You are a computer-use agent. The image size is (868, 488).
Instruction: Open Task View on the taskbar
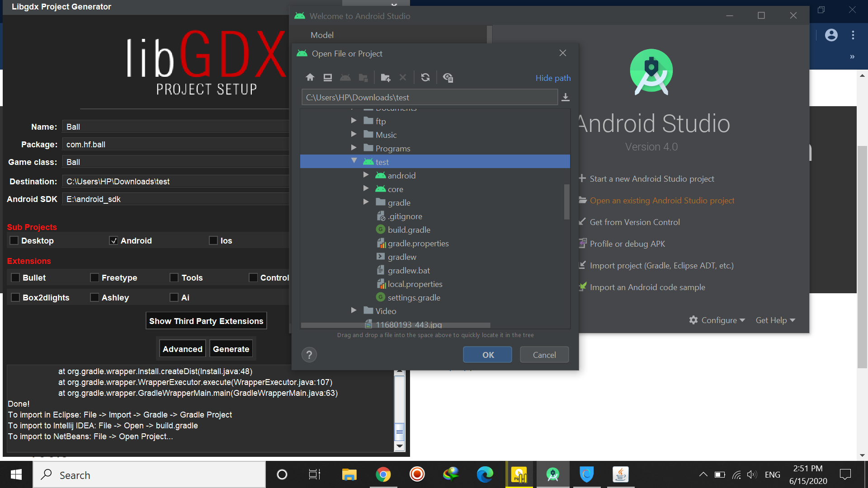coord(315,474)
